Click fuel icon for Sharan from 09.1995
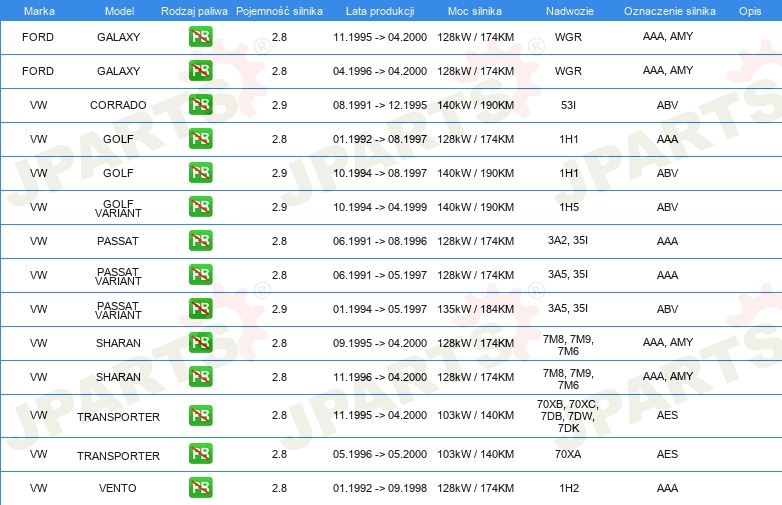The height and width of the screenshot is (505, 782). point(200,342)
